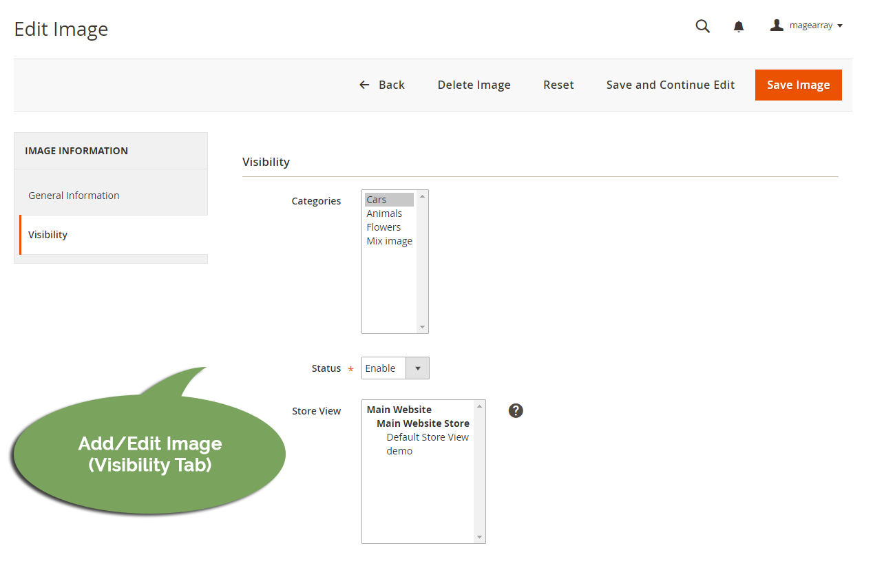Select Animals in the Categories list
The width and height of the screenshot is (873, 588).
tap(384, 213)
